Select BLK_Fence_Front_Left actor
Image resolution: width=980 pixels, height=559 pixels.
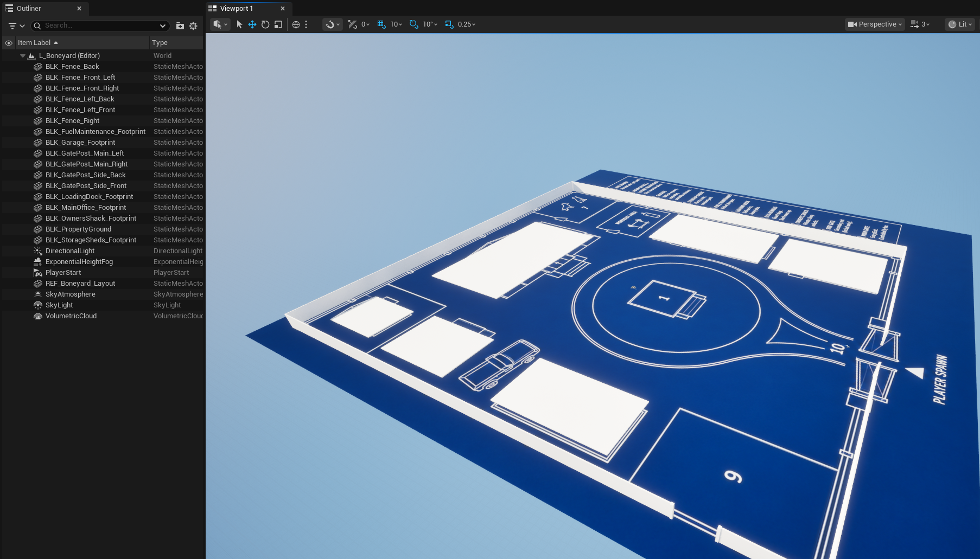click(80, 78)
